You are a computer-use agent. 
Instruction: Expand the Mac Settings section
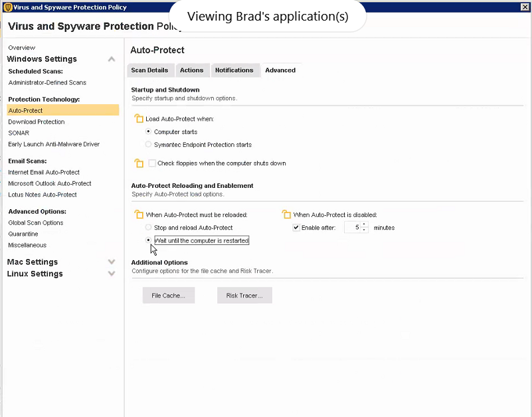(x=112, y=262)
